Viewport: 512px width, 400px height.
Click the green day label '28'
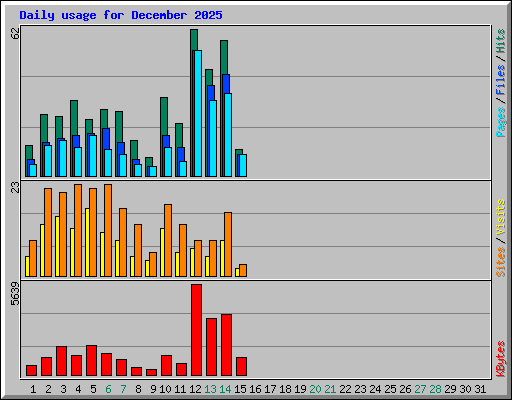tap(435, 389)
